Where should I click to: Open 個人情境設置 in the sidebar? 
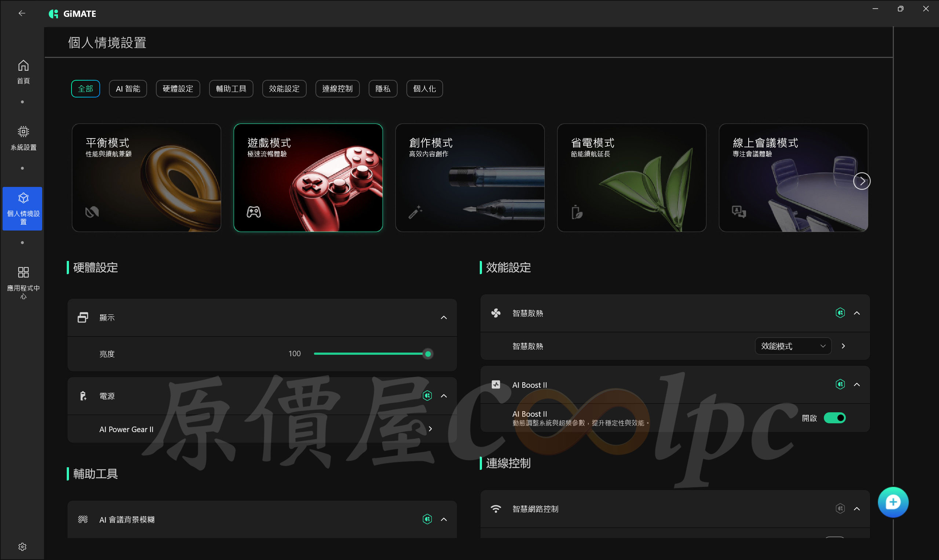point(23,209)
